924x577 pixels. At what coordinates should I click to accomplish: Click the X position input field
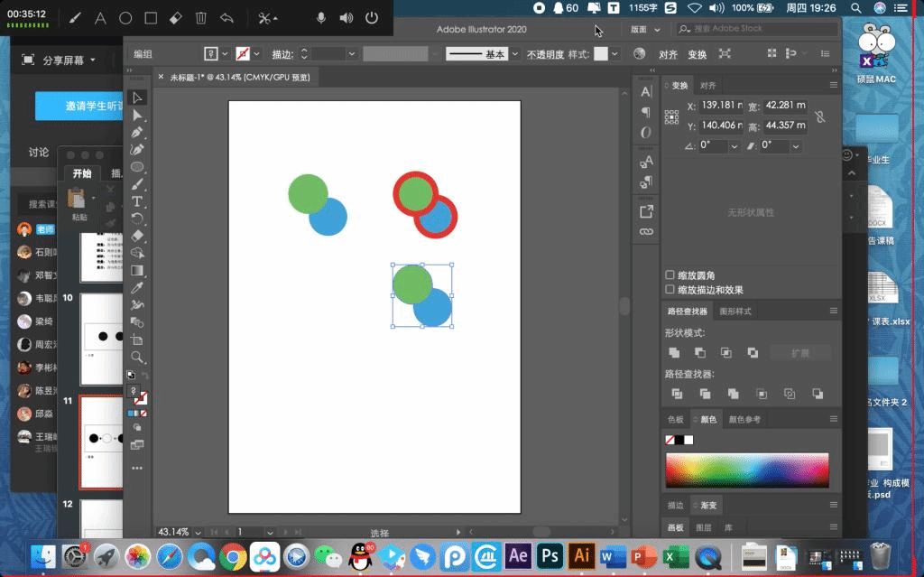tap(722, 106)
